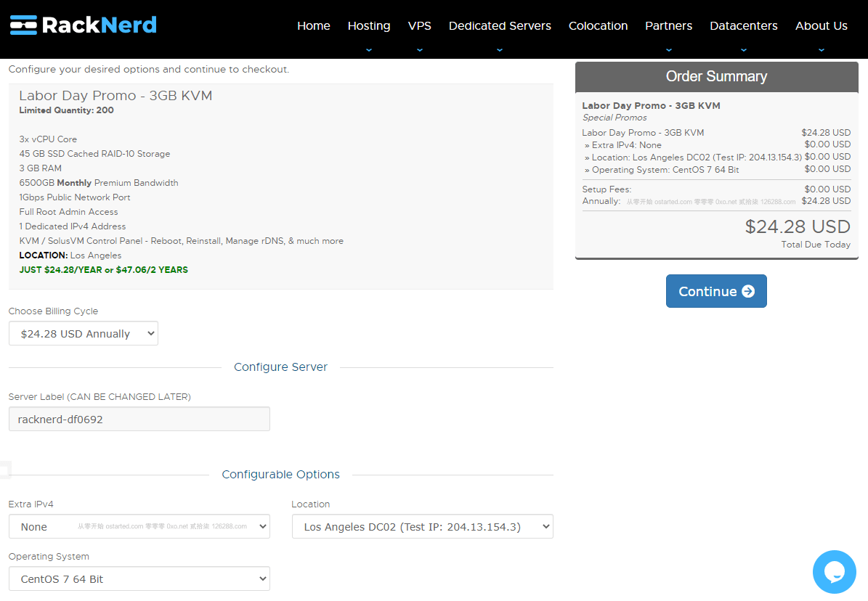
Task: Open the Location dropdown
Action: pos(422,526)
